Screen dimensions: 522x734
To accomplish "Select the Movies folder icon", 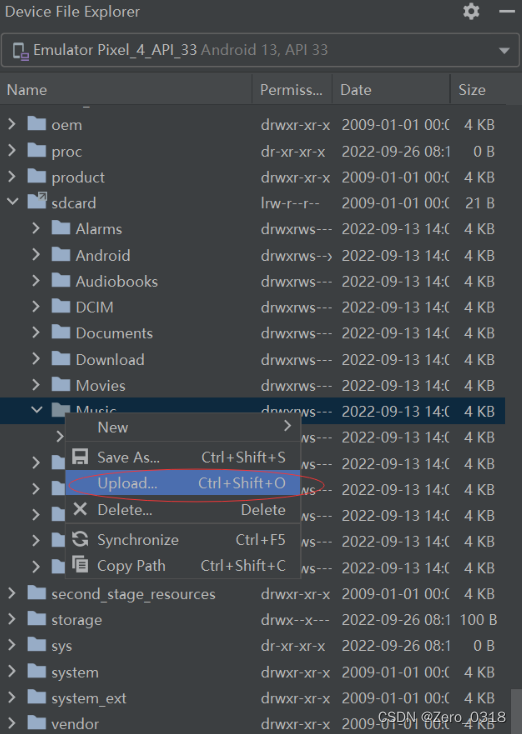I will pos(61,384).
